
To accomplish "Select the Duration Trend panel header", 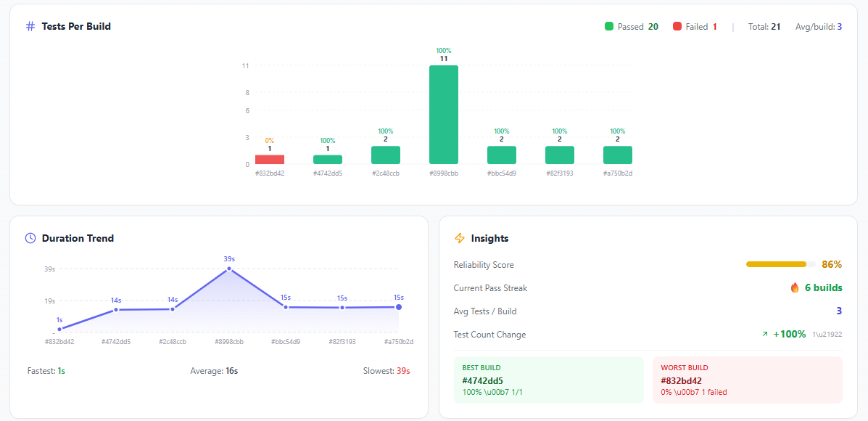I will tap(78, 238).
